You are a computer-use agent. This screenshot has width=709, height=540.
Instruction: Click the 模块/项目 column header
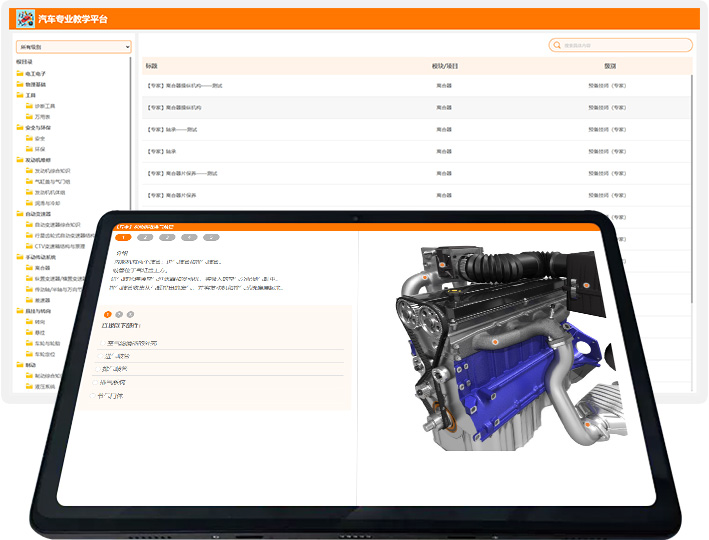444,66
